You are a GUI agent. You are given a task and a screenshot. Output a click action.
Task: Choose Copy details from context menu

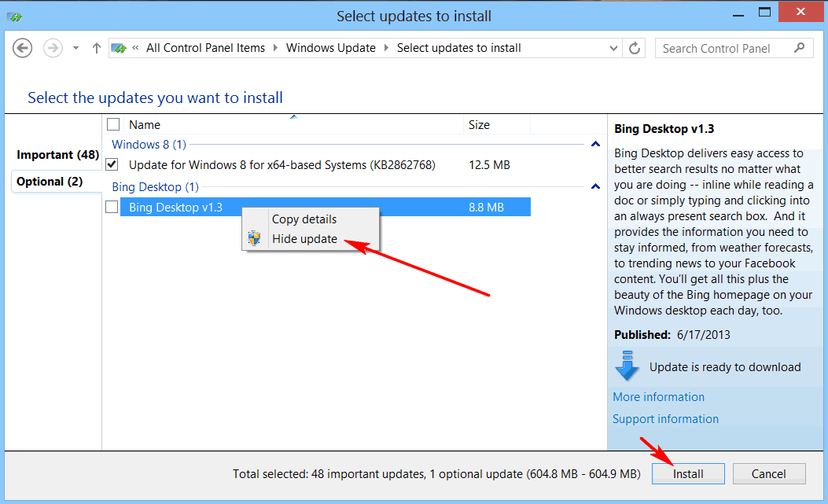[x=304, y=219]
